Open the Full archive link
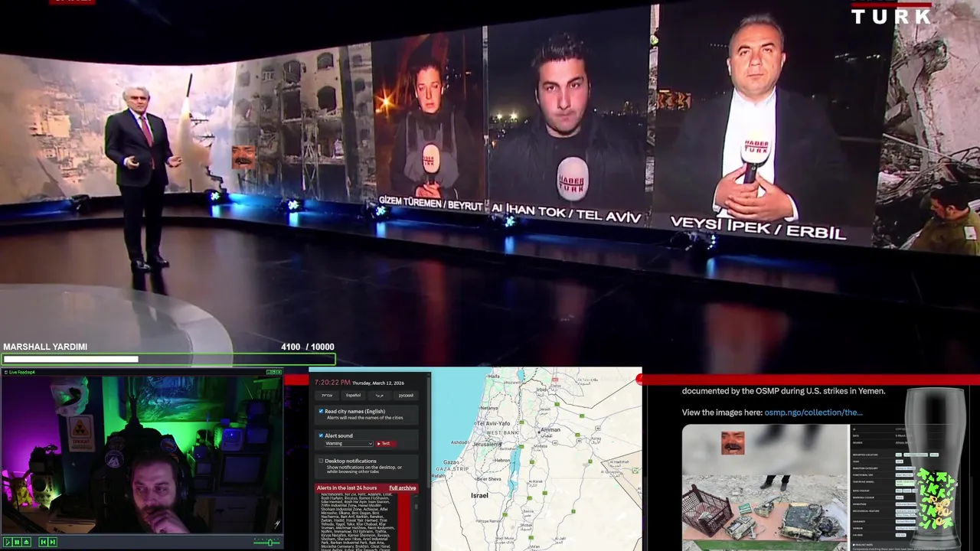980x551 pixels. click(403, 487)
